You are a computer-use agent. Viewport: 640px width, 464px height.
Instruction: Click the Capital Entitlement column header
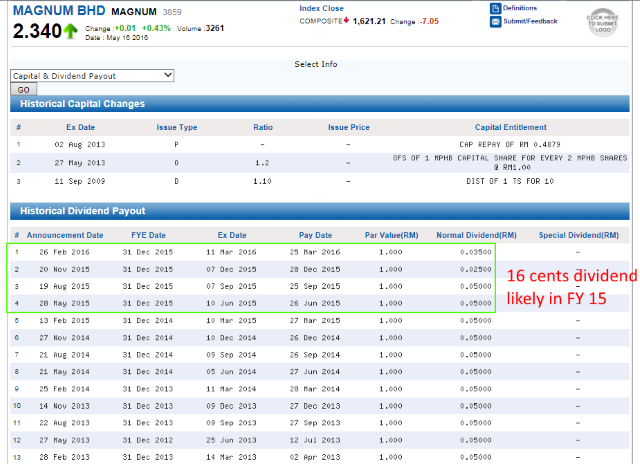tap(511, 127)
